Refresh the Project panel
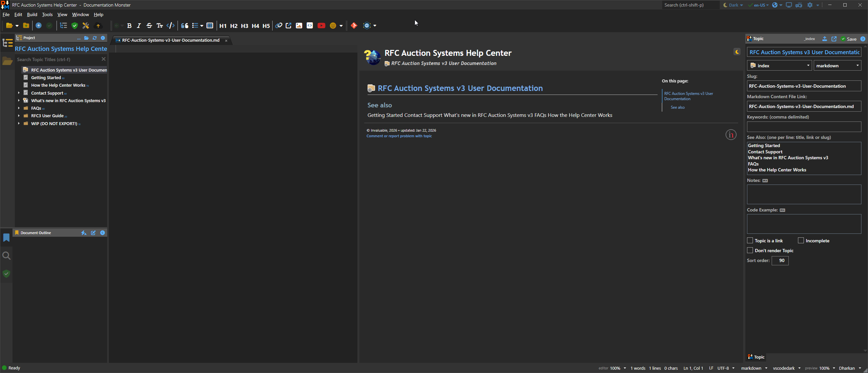This screenshot has width=868, height=373. pyautogui.click(x=95, y=38)
